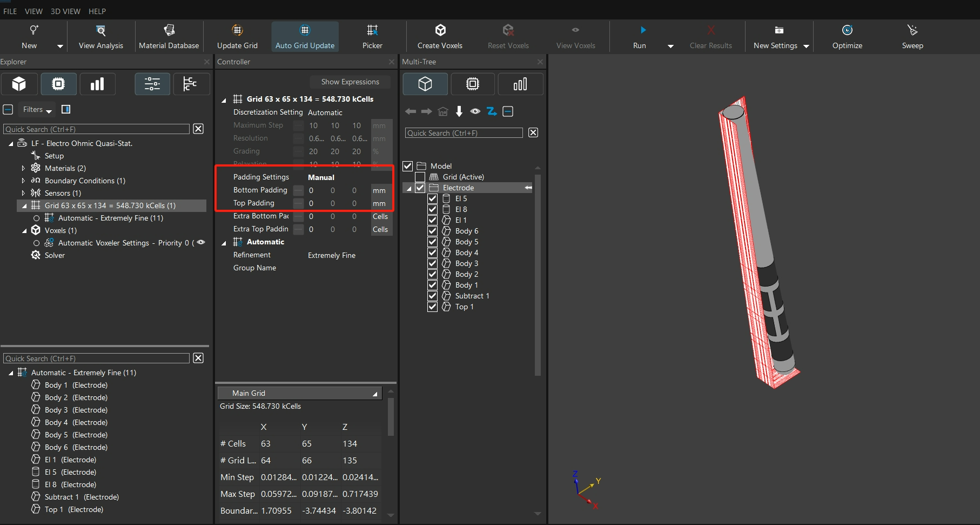Enable the Grid (Active) checkbox

click(420, 177)
